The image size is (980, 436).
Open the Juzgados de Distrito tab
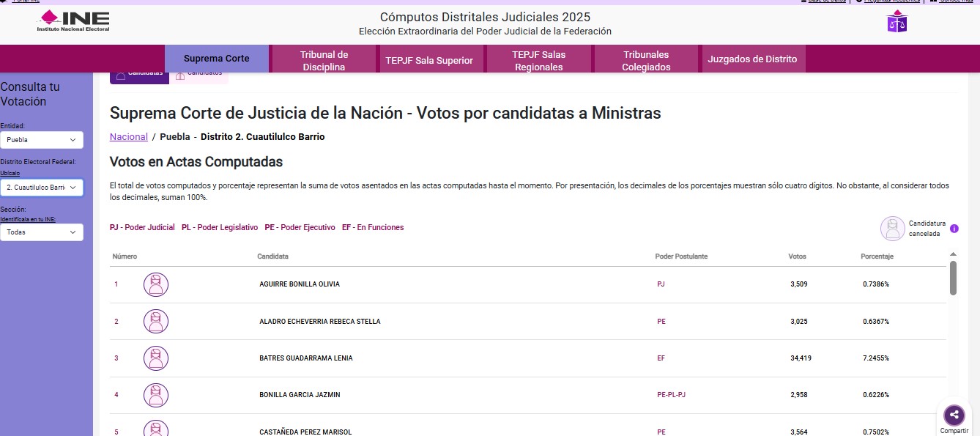tap(752, 59)
